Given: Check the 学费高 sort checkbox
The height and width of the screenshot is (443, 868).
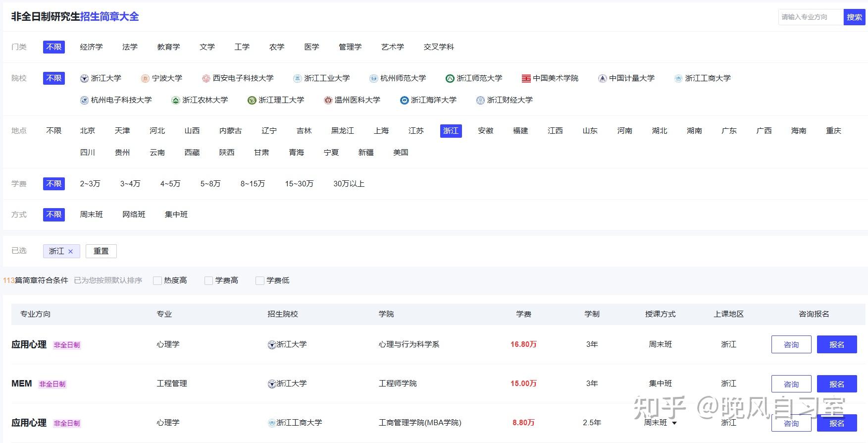Looking at the screenshot, I should 209,280.
